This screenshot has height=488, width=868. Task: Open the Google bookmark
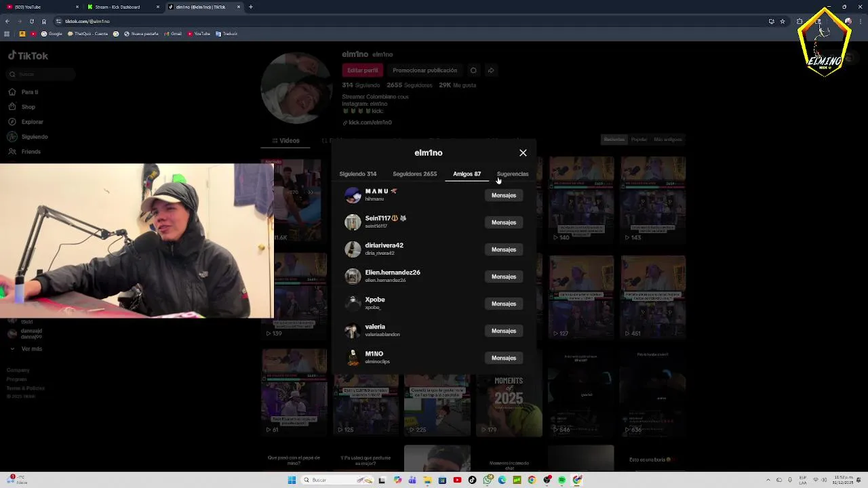pos(52,34)
